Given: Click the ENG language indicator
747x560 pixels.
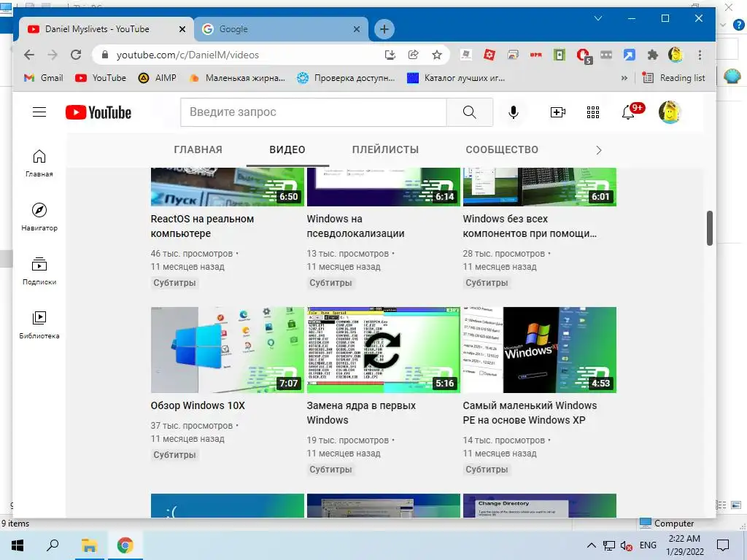Looking at the screenshot, I should (648, 545).
